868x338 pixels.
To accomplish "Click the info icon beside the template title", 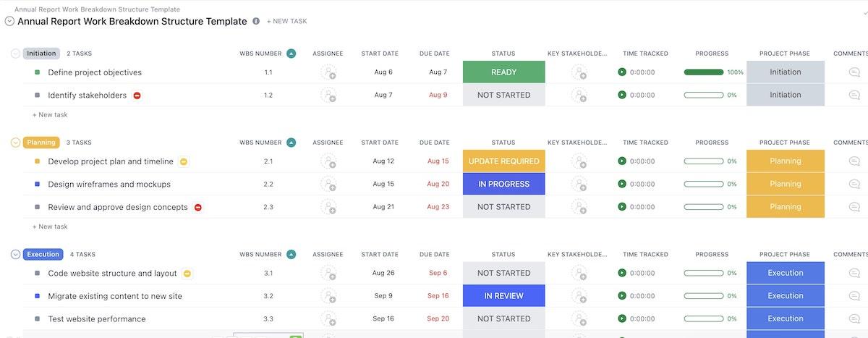I will point(255,22).
